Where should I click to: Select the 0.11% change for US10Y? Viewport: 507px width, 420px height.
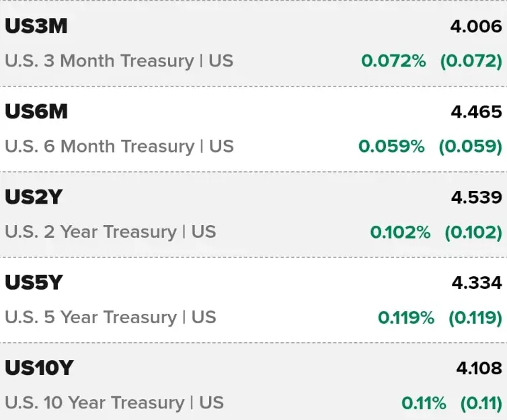[x=424, y=403]
